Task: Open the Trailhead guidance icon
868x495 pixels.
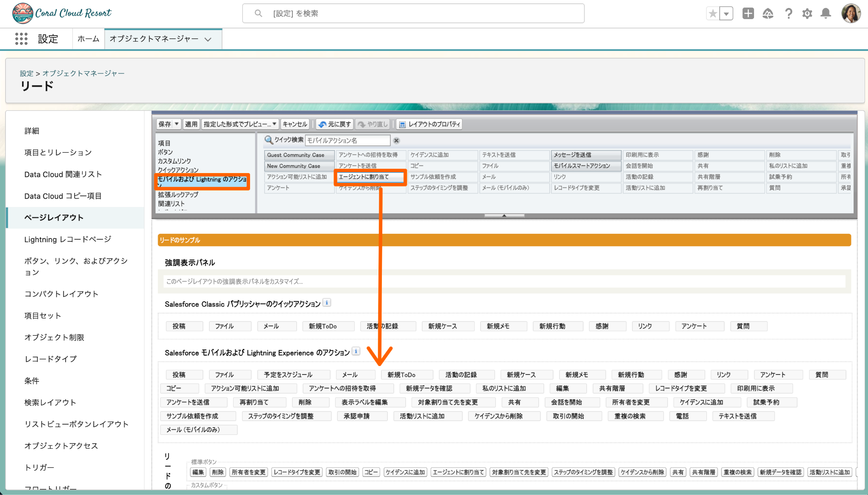Action: (x=768, y=14)
